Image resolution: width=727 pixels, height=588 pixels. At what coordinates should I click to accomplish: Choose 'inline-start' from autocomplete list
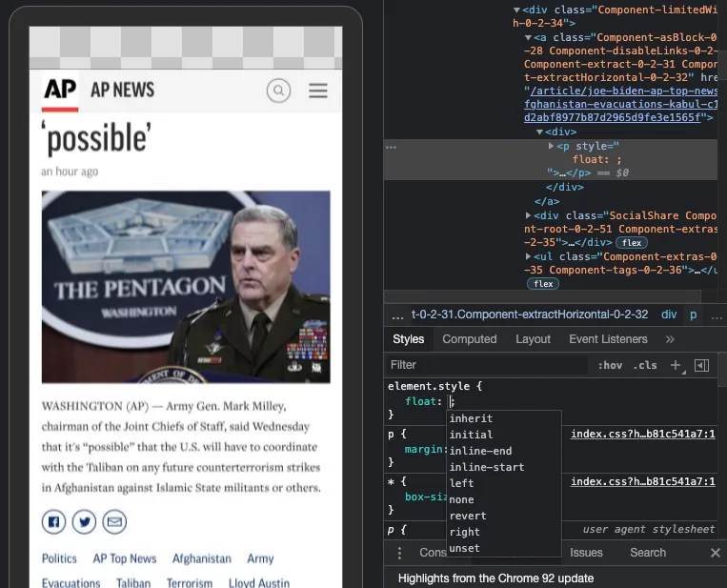click(504, 467)
